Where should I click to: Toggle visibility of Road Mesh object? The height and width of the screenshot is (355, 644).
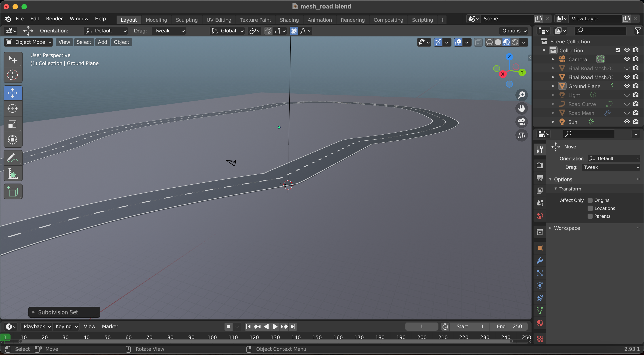[x=626, y=113]
